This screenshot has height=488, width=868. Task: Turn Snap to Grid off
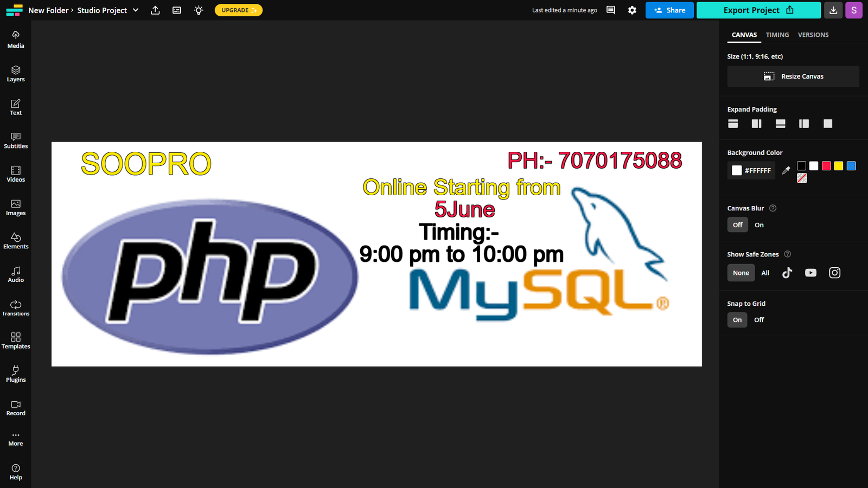pyautogui.click(x=758, y=320)
